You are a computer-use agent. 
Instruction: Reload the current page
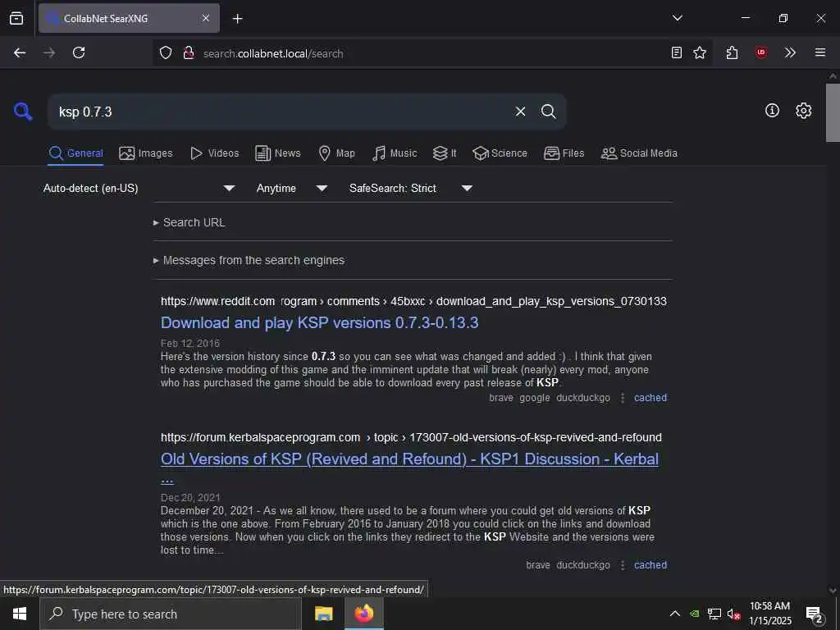tap(79, 52)
